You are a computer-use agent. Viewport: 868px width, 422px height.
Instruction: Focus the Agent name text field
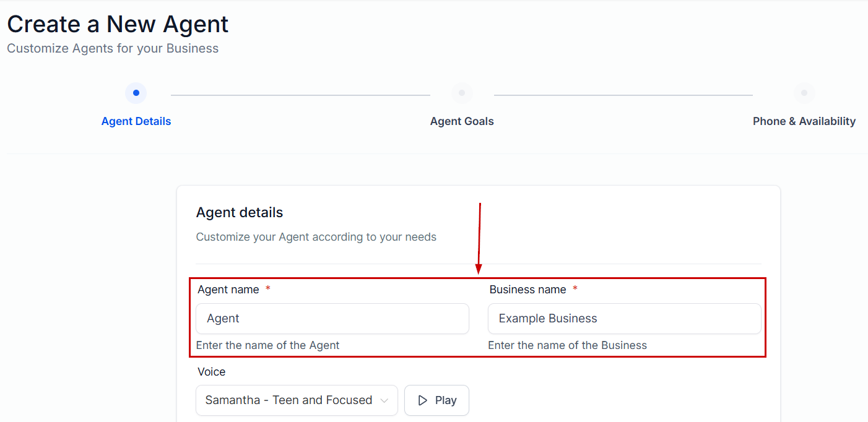[332, 319]
